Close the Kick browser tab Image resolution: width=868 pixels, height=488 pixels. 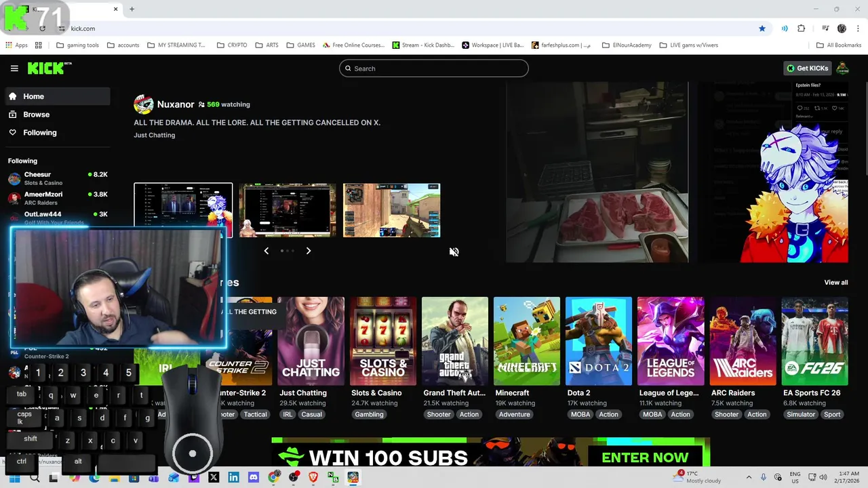coord(115,9)
